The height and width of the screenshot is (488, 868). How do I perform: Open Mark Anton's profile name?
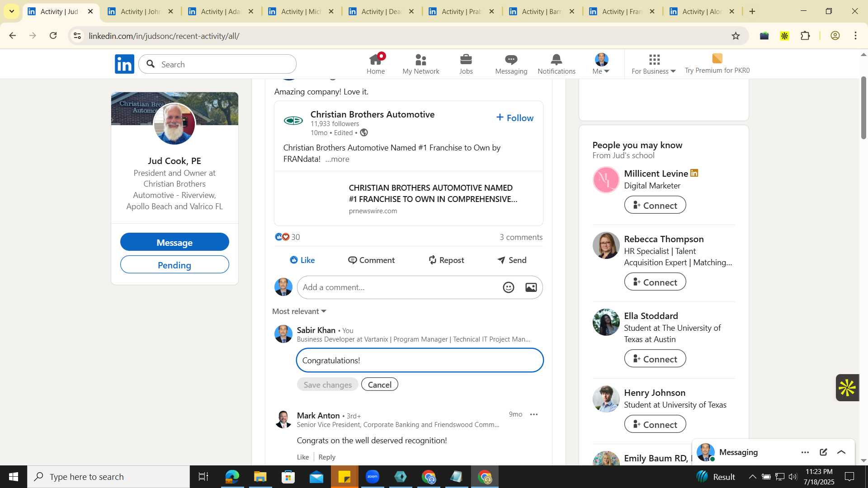tap(318, 415)
